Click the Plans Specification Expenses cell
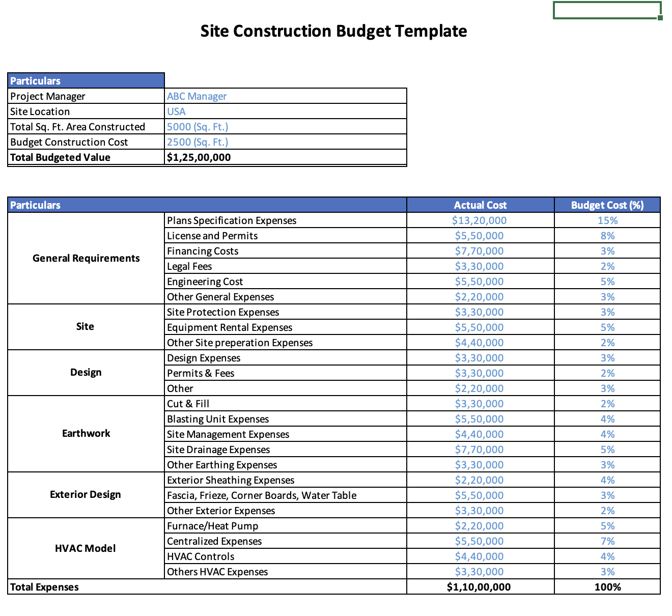 click(x=232, y=220)
